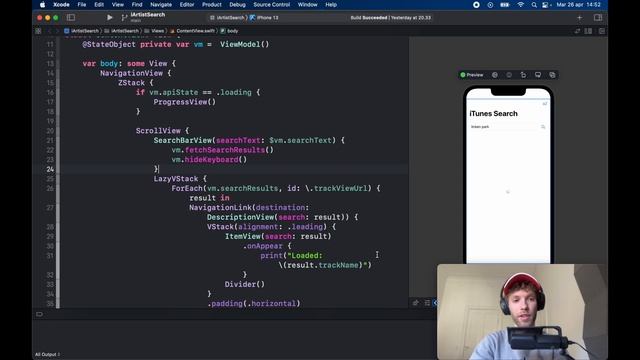The image size is (640, 360).
Task: Click the Wi-Fi status icon
Action: pos(520,5)
